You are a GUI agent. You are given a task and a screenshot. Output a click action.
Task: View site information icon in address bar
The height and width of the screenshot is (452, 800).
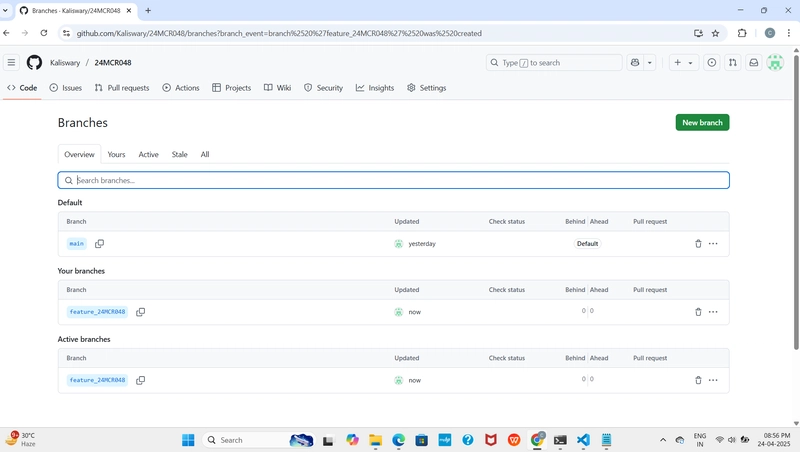66,33
